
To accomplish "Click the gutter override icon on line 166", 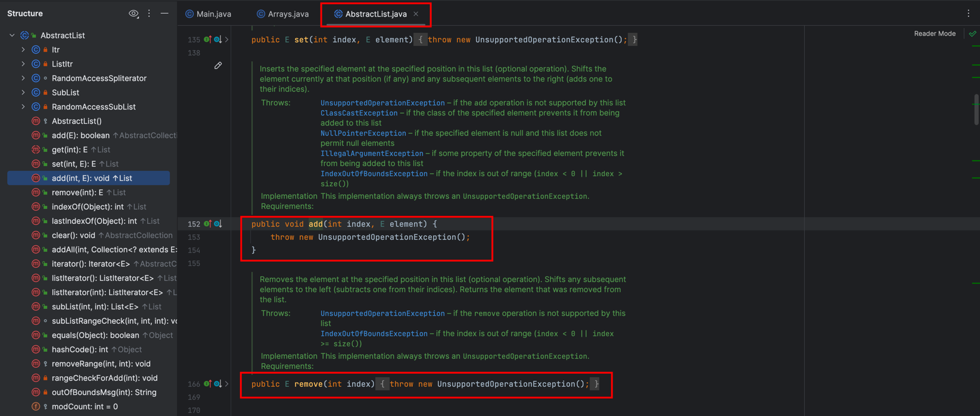I will 207,384.
